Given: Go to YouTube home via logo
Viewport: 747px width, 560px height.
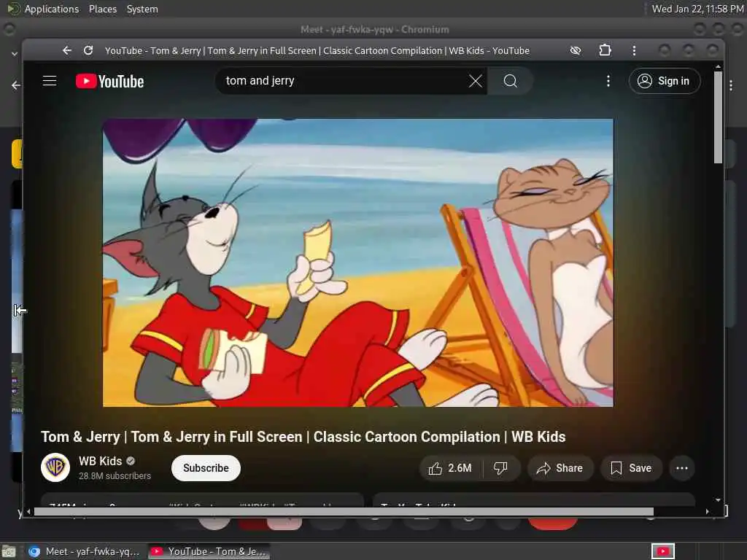Looking at the screenshot, I should coord(109,82).
